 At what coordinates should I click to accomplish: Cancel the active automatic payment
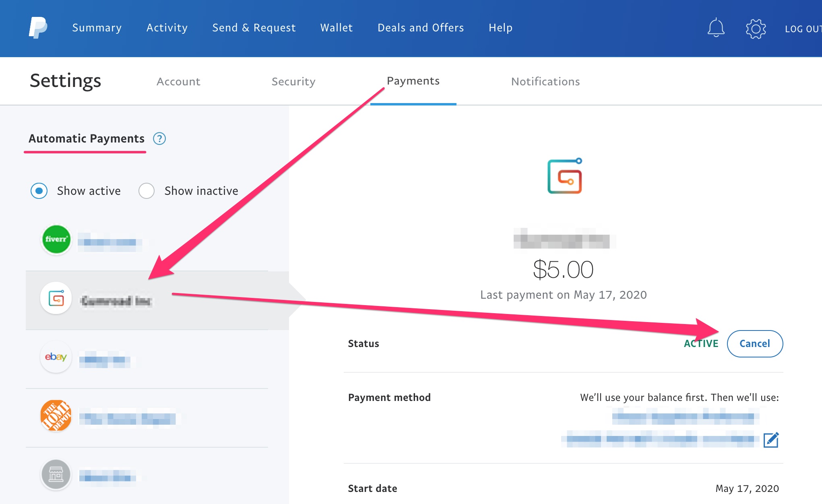click(x=755, y=343)
